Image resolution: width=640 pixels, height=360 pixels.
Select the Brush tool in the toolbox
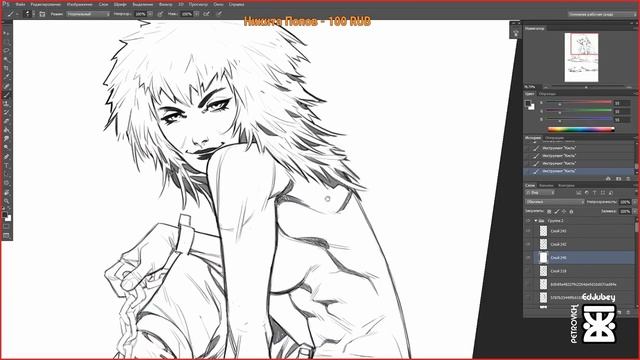coord(6,95)
